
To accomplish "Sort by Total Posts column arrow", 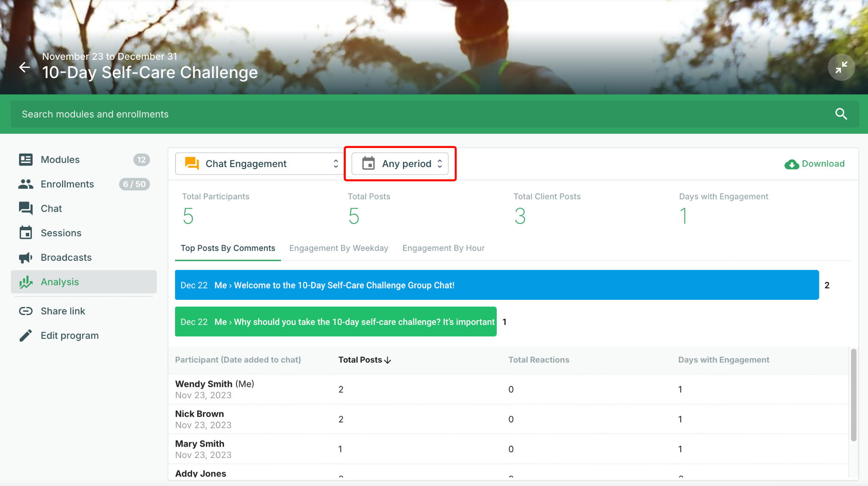I will 387,360.
